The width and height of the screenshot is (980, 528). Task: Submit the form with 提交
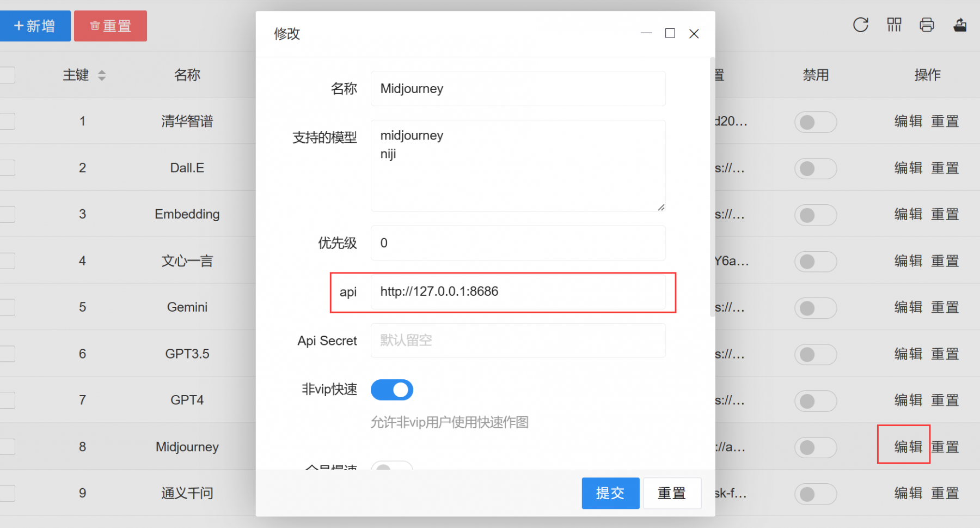pos(610,493)
